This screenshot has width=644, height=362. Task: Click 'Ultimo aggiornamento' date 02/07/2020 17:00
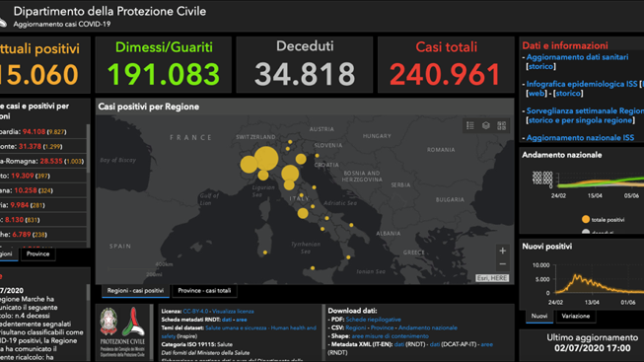(592, 348)
